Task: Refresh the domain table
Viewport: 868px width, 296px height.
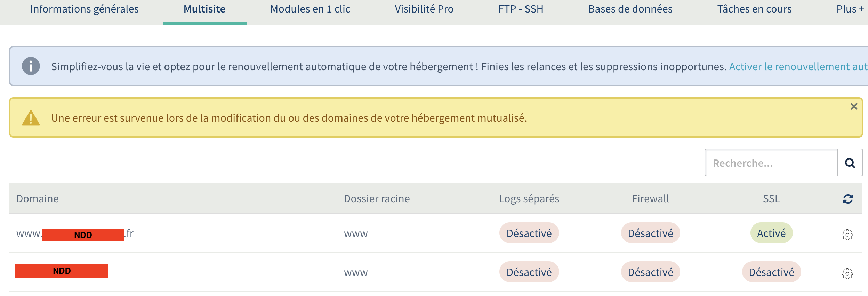Action: click(848, 199)
